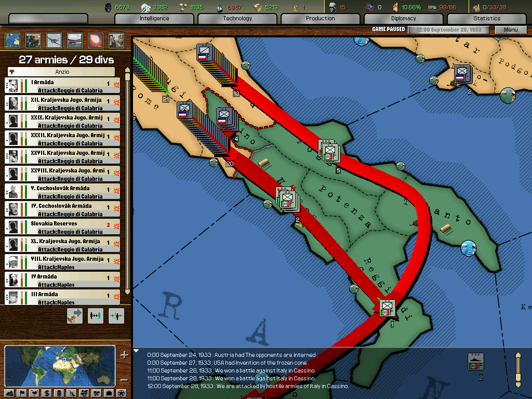Screen dimensions: 532x399
Task: Zoom in the map with the plus button
Action: (124, 355)
